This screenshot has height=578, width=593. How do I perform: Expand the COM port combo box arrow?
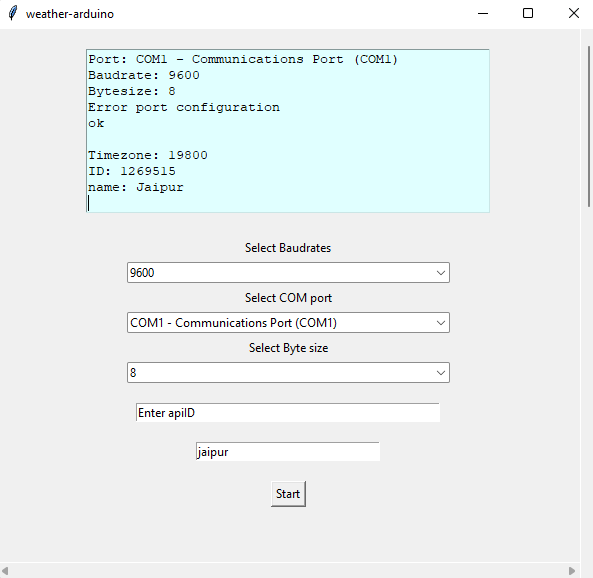(441, 323)
